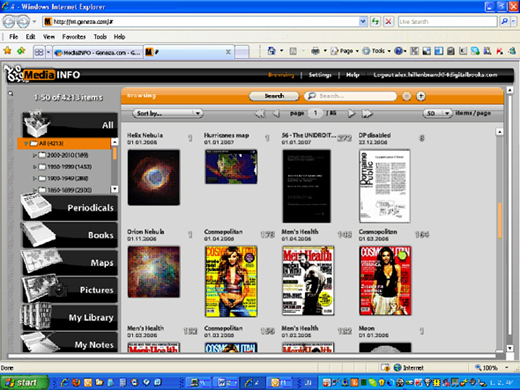
Task: Click the round orange icon beside search box
Action: coord(406,96)
